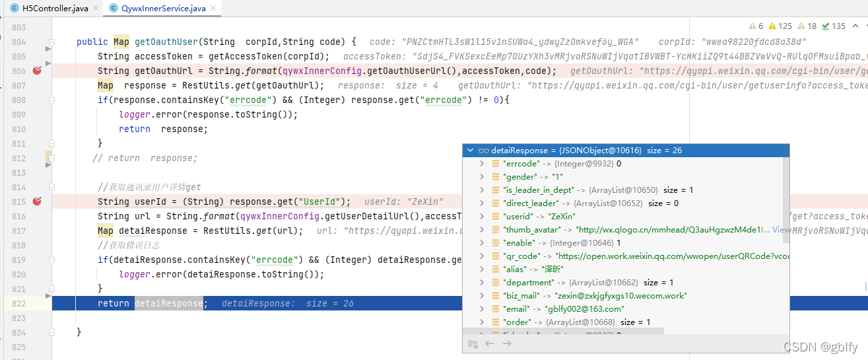
Task: Click the map-entry icon of "order"
Action: point(496,322)
